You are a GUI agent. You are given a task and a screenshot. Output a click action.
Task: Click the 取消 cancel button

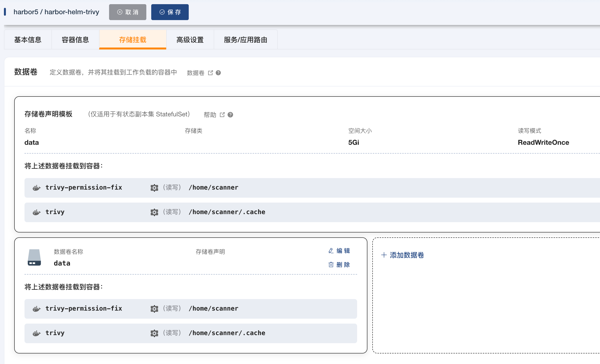127,12
